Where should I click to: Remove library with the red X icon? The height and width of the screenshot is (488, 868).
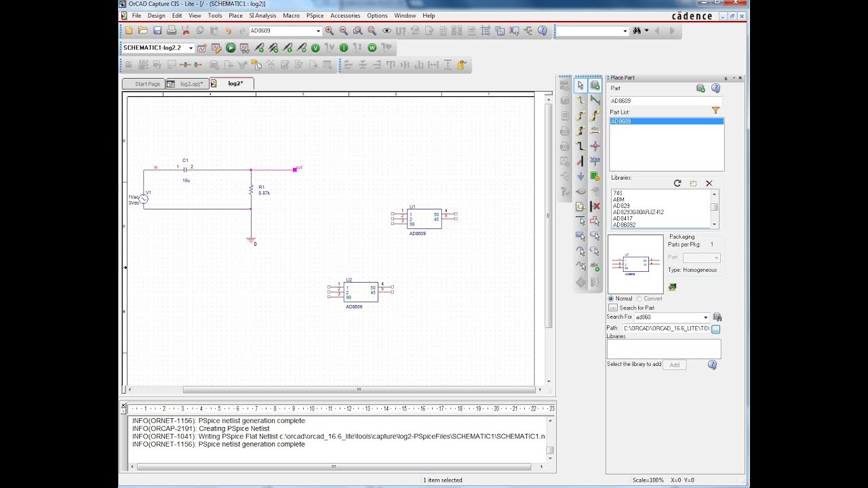point(709,184)
